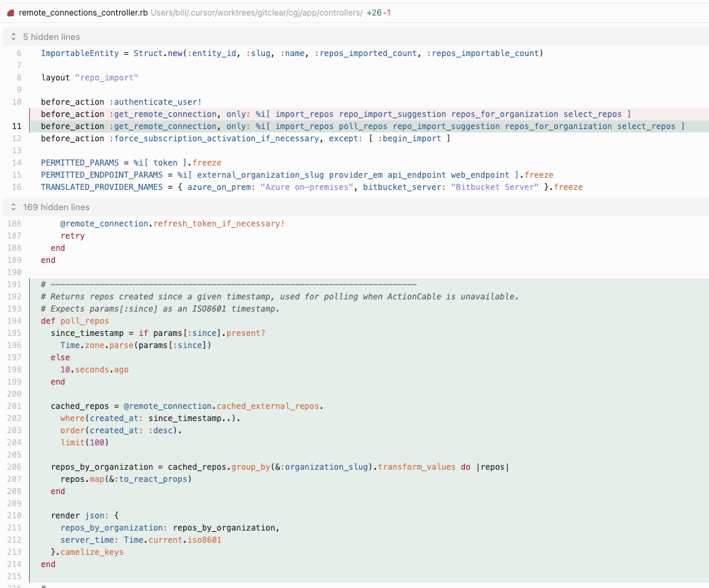Click the +26 additions count
The height and width of the screenshot is (588, 709).
point(374,13)
